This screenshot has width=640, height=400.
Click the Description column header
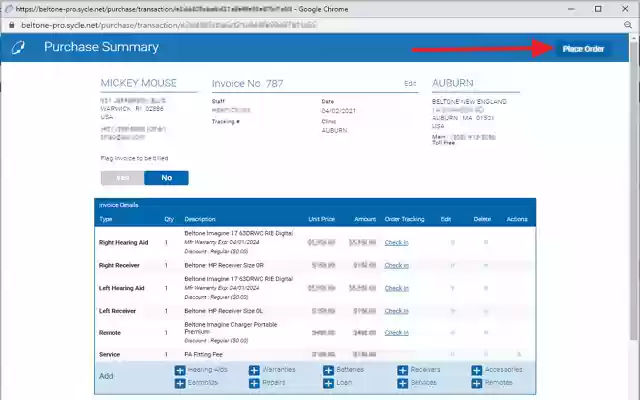pyautogui.click(x=200, y=219)
